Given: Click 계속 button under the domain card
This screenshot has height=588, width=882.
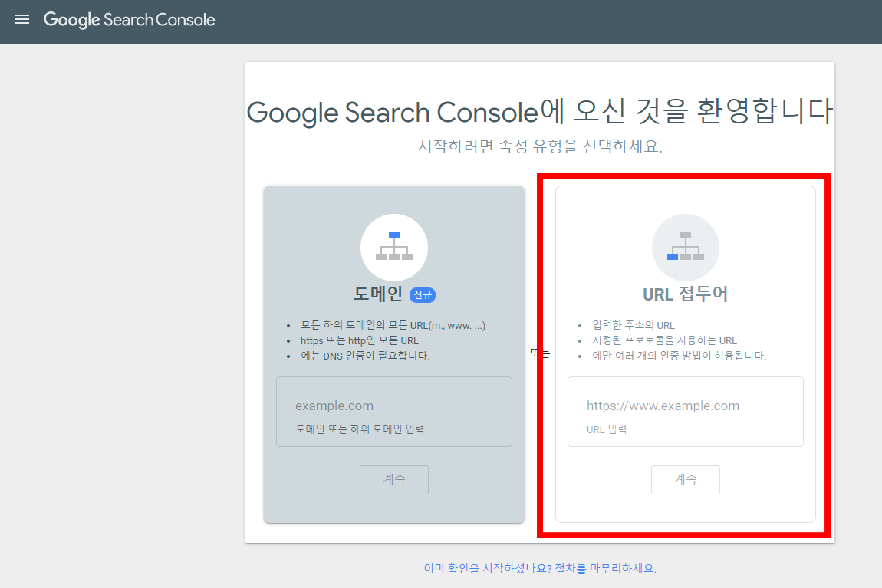Looking at the screenshot, I should (x=393, y=479).
